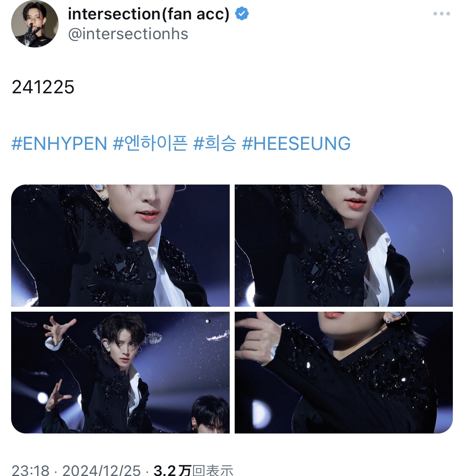Open the #엔하이픈 hashtag
464x476 pixels.
[x=150, y=143]
